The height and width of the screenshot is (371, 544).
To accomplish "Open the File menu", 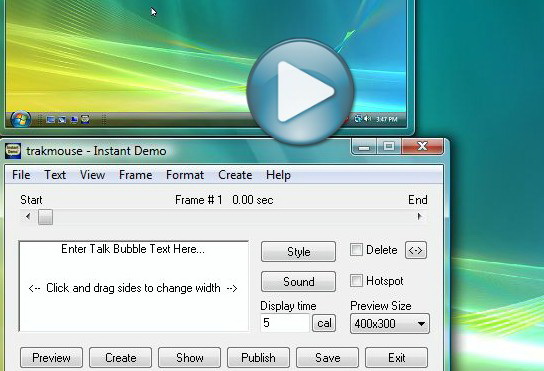I will [x=21, y=175].
